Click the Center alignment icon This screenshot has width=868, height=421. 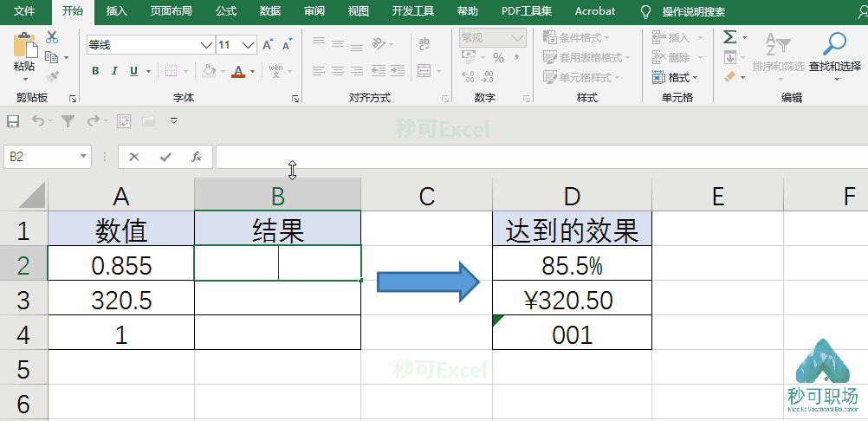pyautogui.click(x=338, y=71)
